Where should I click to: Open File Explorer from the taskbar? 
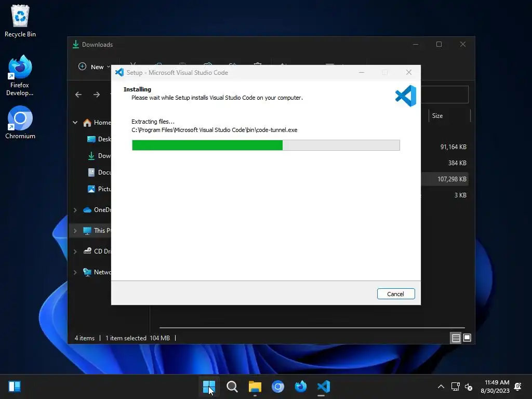tap(255, 387)
